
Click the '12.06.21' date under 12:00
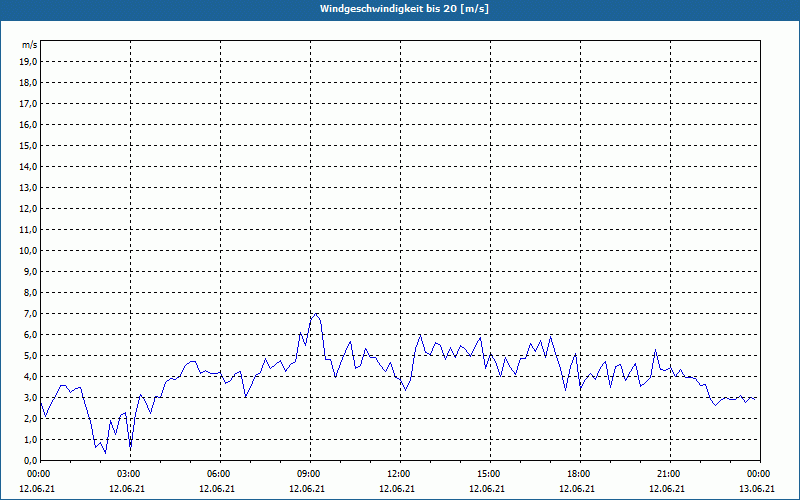397,489
